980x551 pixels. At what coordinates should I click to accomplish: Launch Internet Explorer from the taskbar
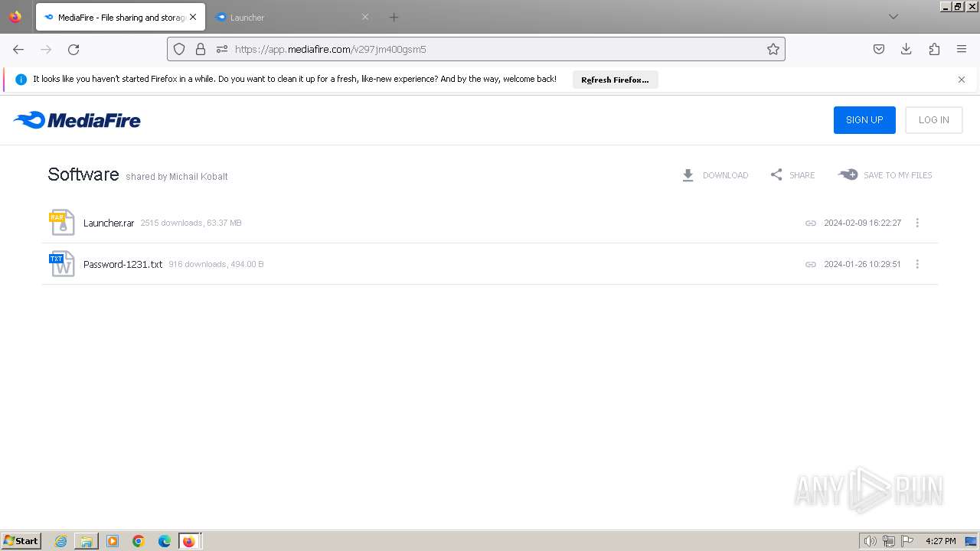(60, 541)
